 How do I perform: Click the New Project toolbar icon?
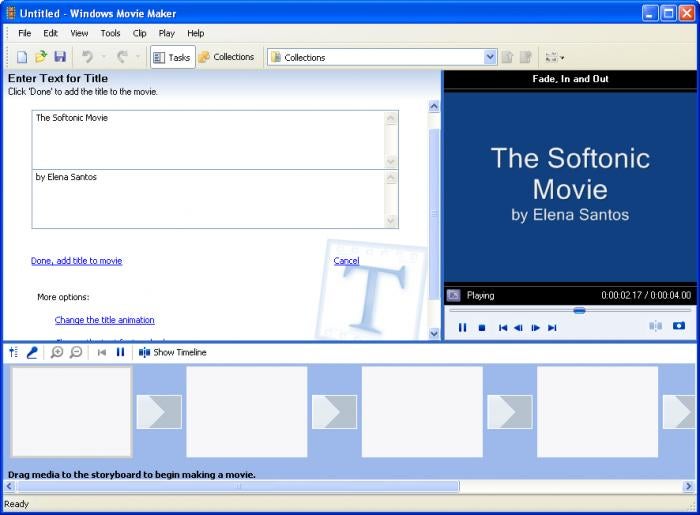click(x=22, y=57)
